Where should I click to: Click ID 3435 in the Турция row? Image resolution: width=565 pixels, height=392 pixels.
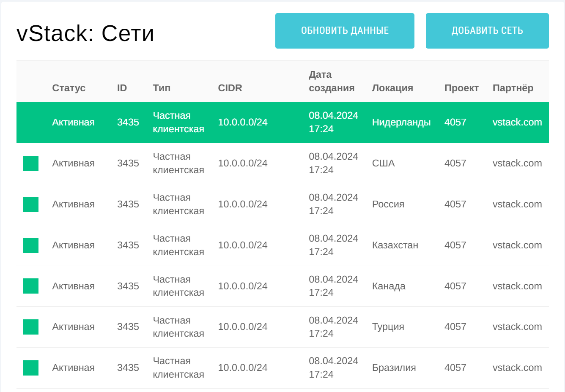coord(128,327)
